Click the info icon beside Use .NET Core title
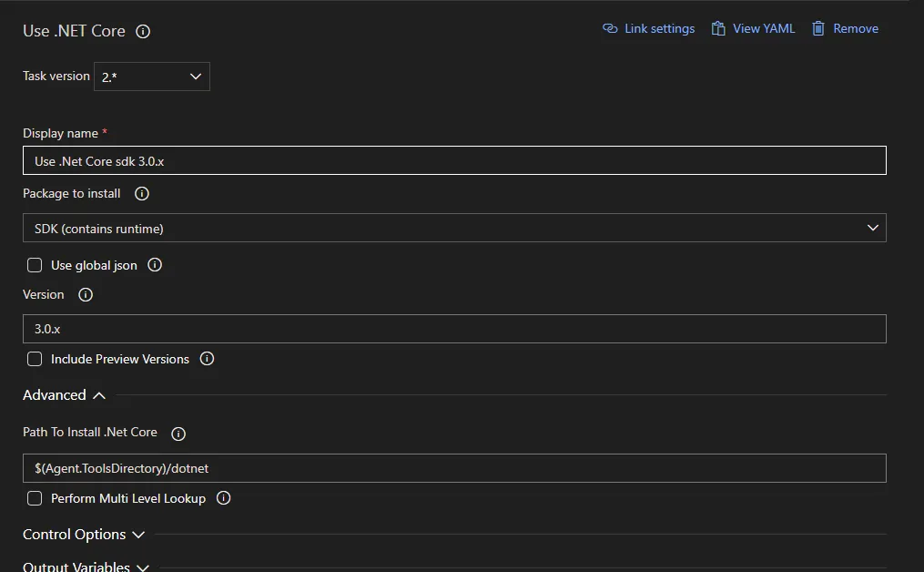This screenshot has height=572, width=924. [143, 31]
